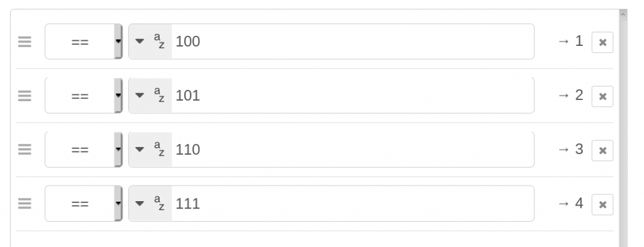The height and width of the screenshot is (247, 644).
Task: Click reorder handle for the 101 rule
Action: [x=25, y=96]
